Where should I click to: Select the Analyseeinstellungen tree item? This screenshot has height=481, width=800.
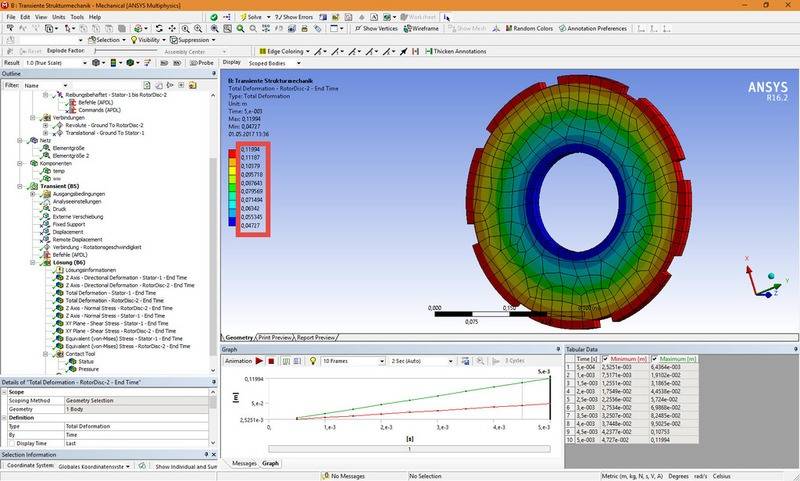pos(77,201)
